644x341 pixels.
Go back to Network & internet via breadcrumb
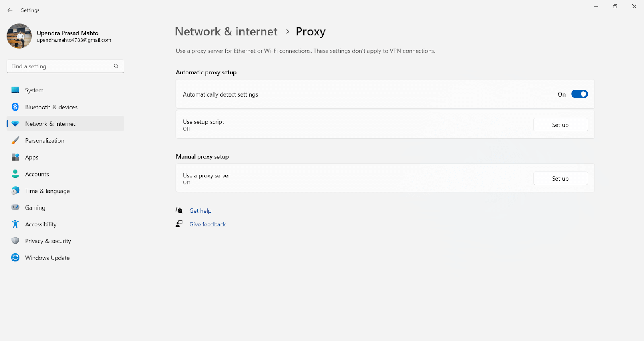[226, 31]
